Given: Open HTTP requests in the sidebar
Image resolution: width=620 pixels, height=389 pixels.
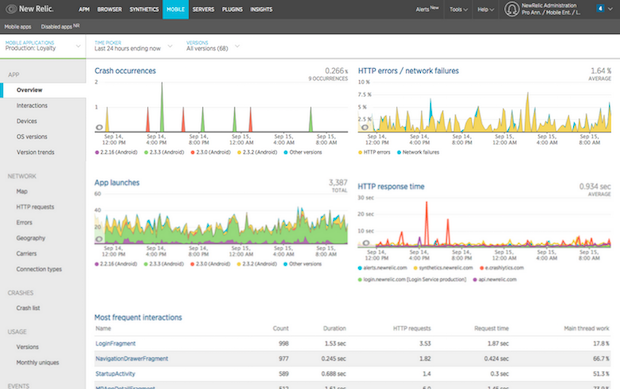Looking at the screenshot, I should point(35,207).
